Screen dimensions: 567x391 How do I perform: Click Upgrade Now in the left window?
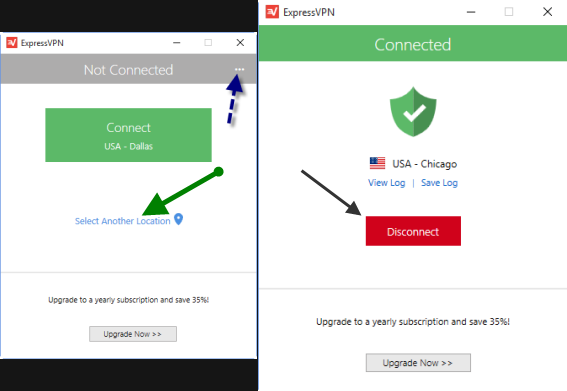click(x=133, y=334)
